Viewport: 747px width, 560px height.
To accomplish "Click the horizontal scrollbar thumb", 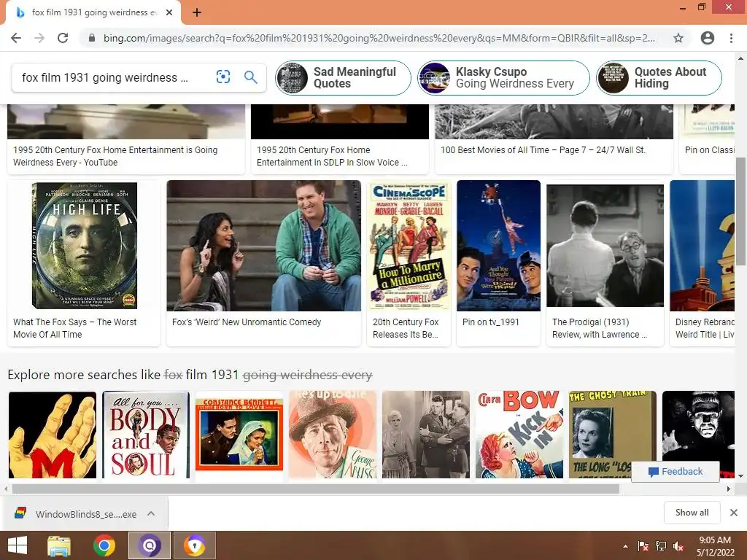I will click(315, 489).
